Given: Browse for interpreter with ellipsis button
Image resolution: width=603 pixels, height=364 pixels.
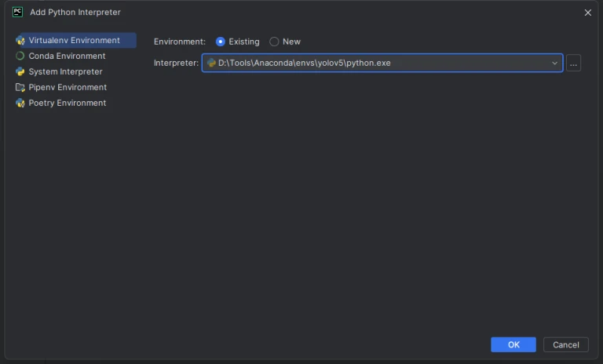Looking at the screenshot, I should click(x=573, y=63).
